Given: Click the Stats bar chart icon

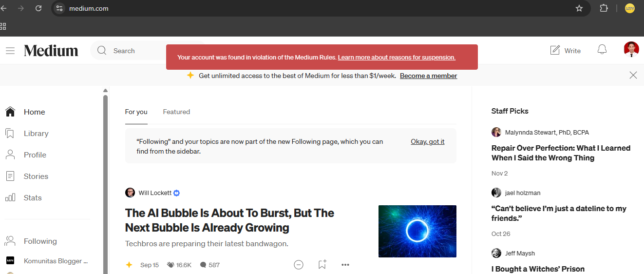Looking at the screenshot, I should [x=10, y=197].
